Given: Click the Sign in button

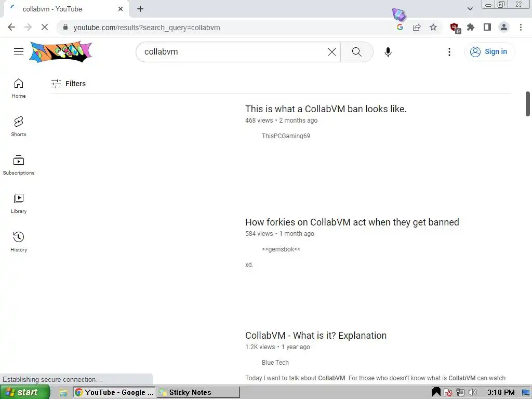Looking at the screenshot, I should (x=489, y=52).
